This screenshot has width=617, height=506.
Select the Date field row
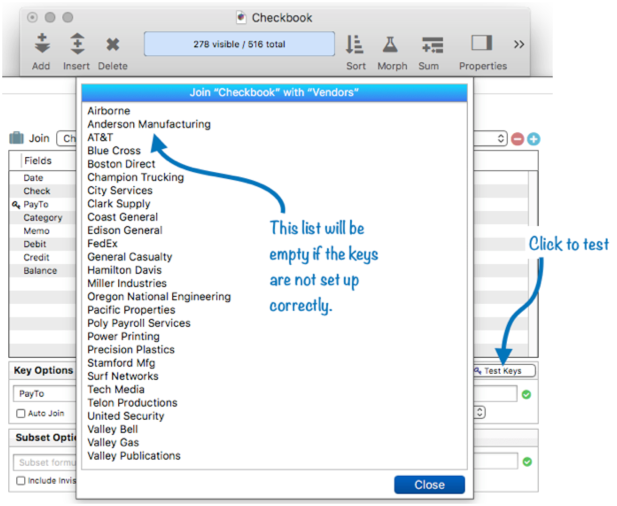coord(42,178)
